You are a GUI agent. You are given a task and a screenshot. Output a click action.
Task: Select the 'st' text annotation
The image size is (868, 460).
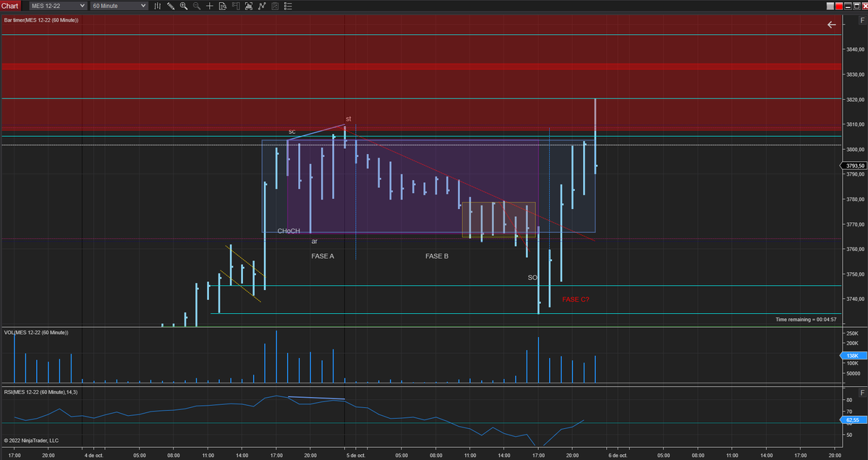348,119
